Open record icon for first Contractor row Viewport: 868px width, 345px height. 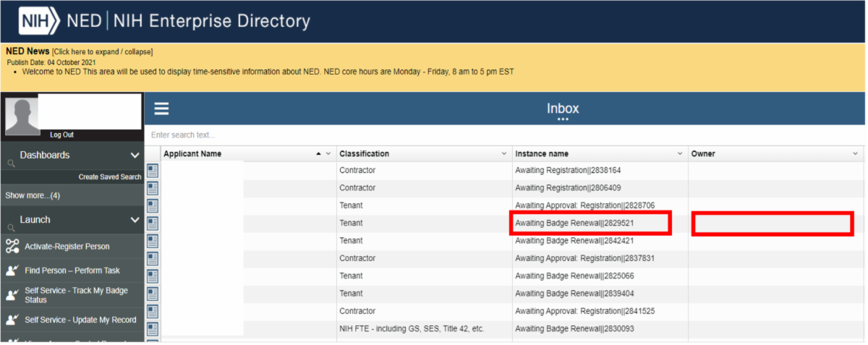pos(153,171)
